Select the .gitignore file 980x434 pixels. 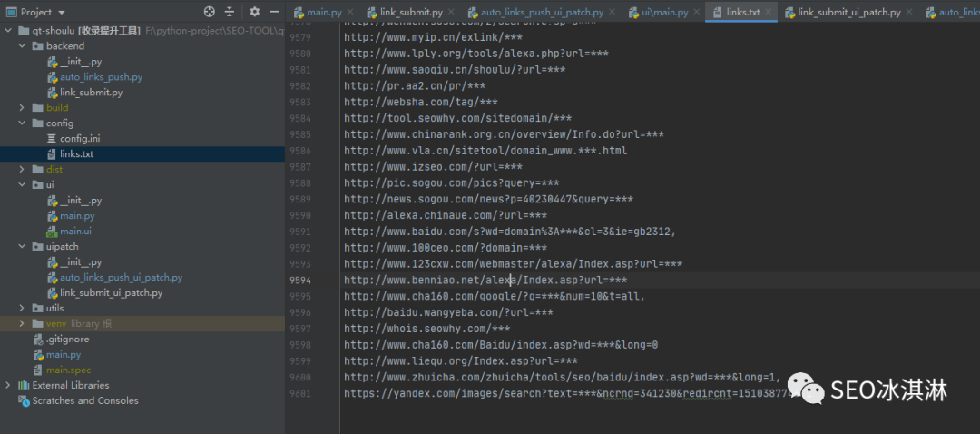tap(67, 339)
